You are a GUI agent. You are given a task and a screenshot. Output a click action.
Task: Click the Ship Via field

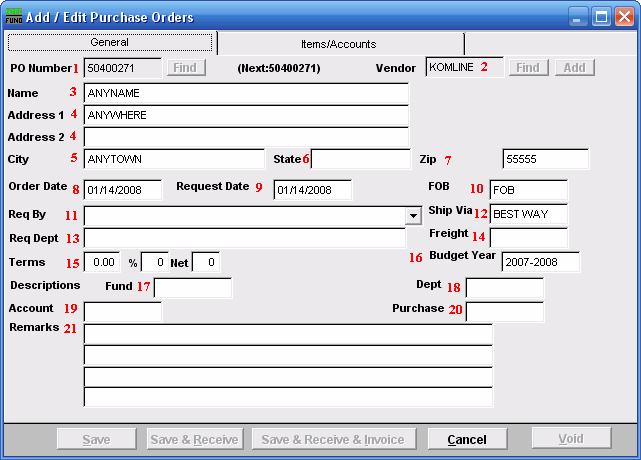(x=528, y=214)
